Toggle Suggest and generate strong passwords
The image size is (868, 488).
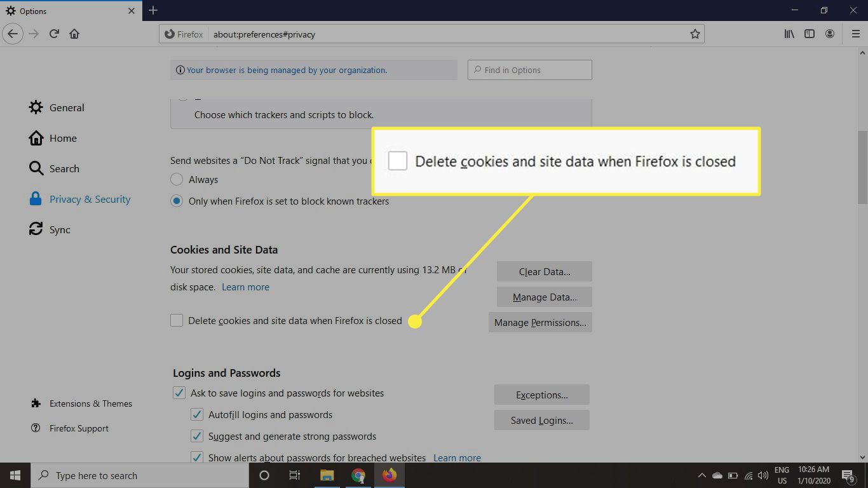coord(197,437)
